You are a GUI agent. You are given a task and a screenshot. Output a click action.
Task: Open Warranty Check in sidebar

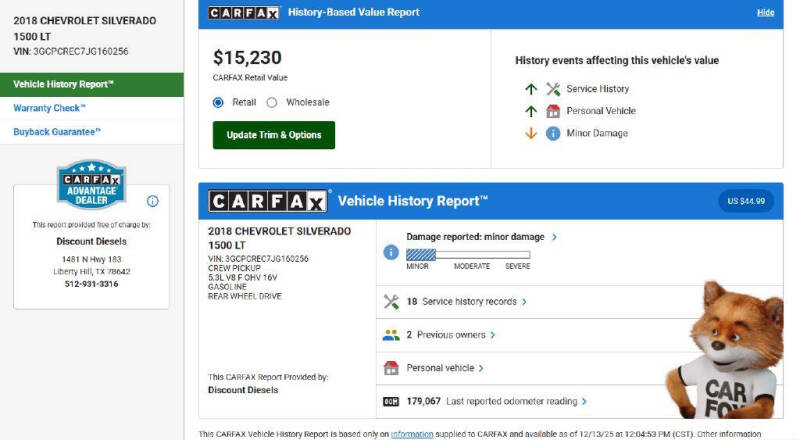tap(50, 108)
